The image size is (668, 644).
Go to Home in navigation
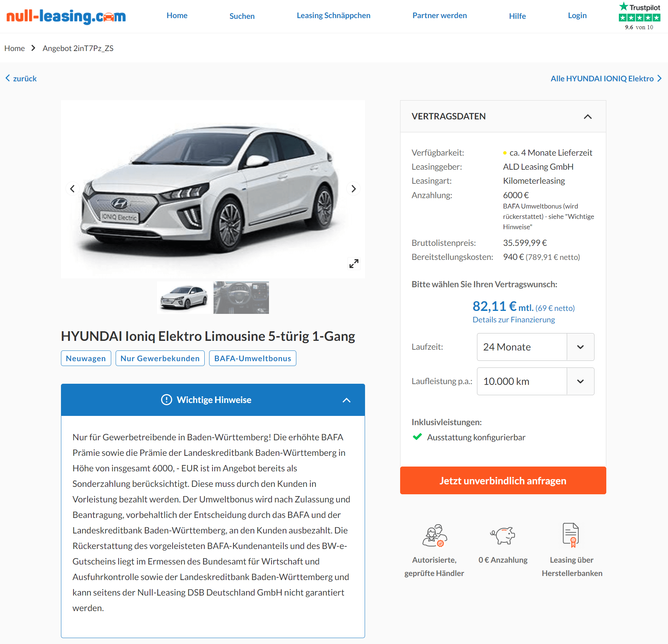click(x=177, y=16)
